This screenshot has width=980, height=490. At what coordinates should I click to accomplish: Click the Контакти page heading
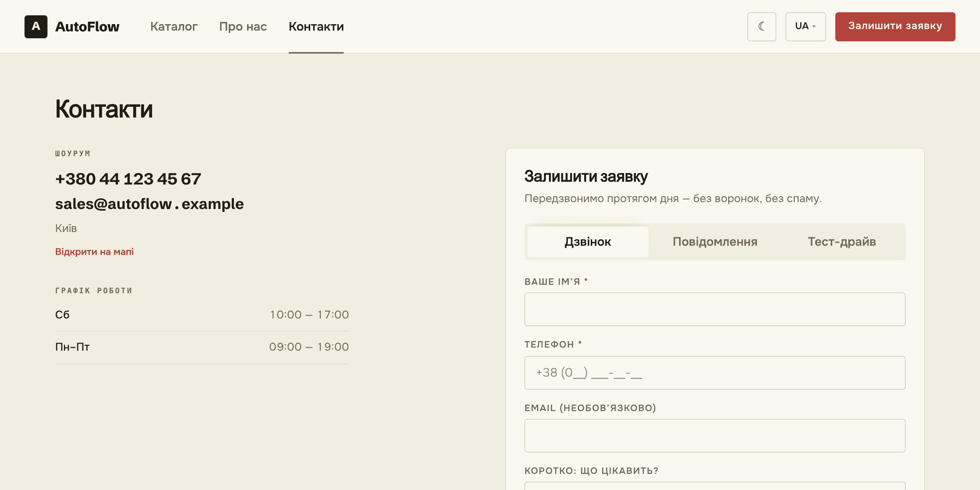pos(104,109)
